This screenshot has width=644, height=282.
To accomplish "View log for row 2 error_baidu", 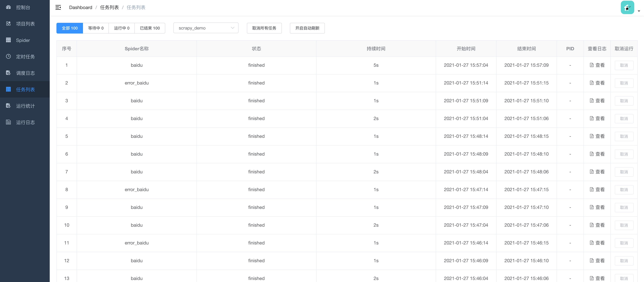I will 597,83.
